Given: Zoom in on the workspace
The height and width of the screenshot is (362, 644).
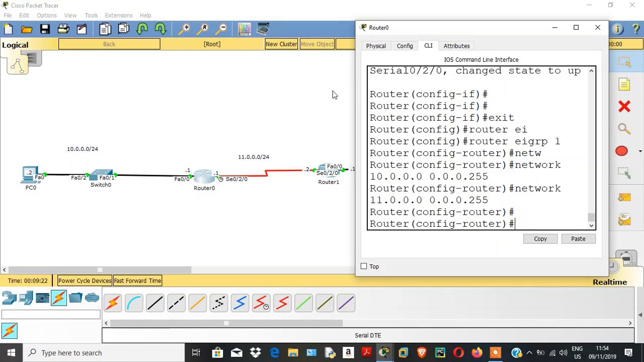Looking at the screenshot, I should [x=185, y=29].
